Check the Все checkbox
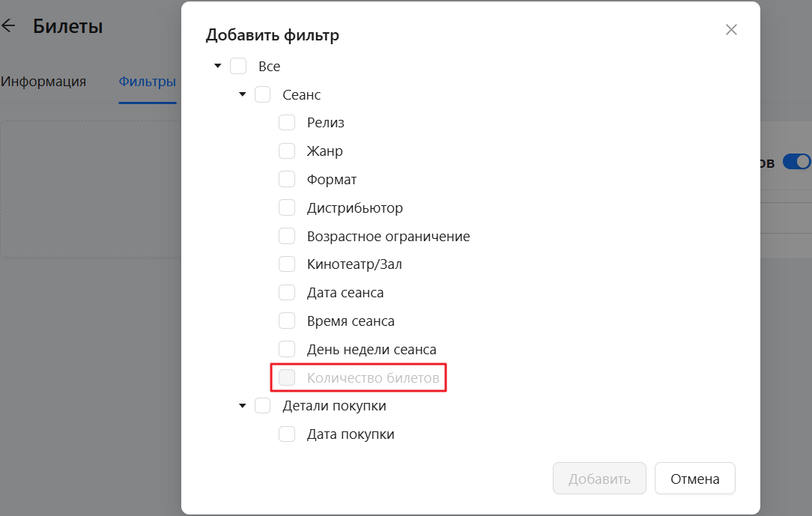Viewport: 812px width, 516px height. click(x=238, y=66)
